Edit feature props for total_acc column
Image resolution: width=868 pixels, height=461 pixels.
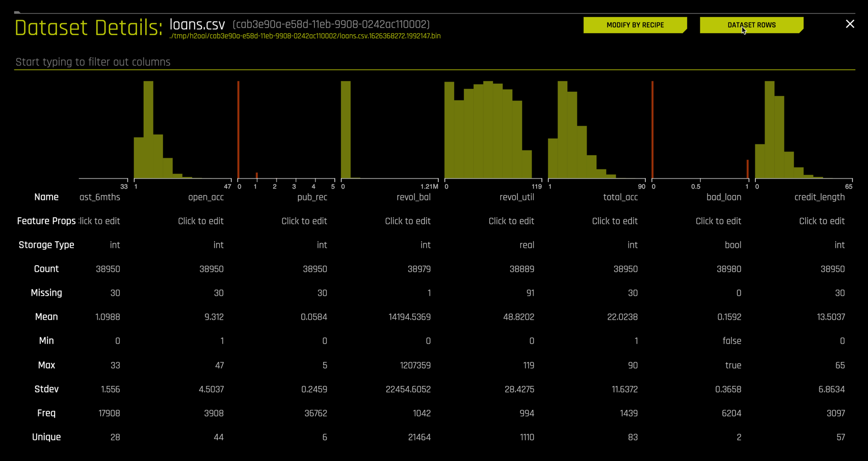click(615, 221)
